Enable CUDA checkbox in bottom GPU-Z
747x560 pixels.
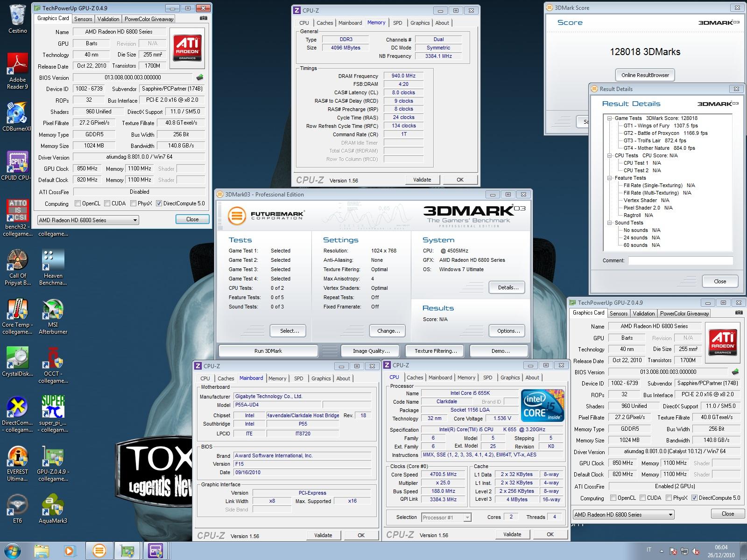(643, 498)
